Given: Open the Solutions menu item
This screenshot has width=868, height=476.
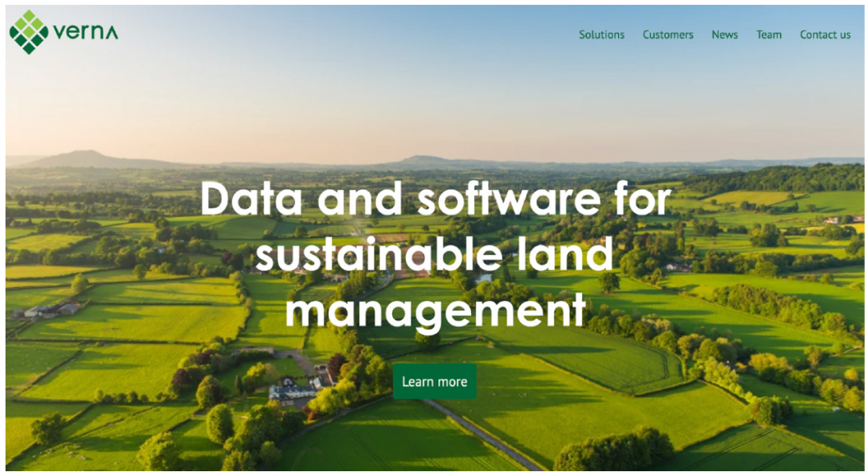Looking at the screenshot, I should tap(602, 35).
